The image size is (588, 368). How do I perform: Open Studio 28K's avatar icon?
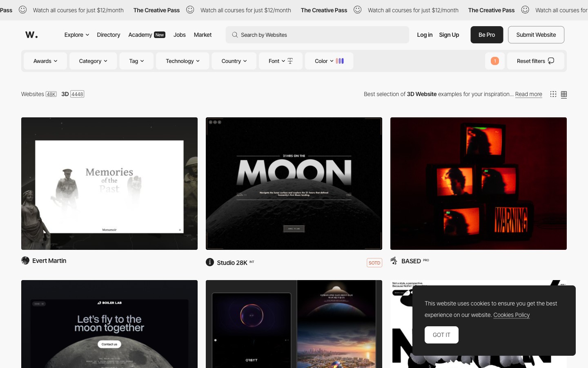210,262
